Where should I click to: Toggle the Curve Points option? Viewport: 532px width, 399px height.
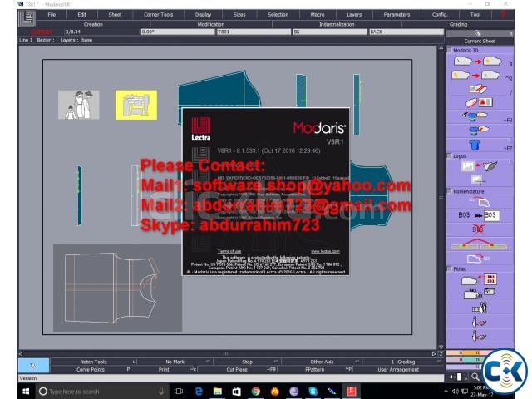tap(91, 369)
